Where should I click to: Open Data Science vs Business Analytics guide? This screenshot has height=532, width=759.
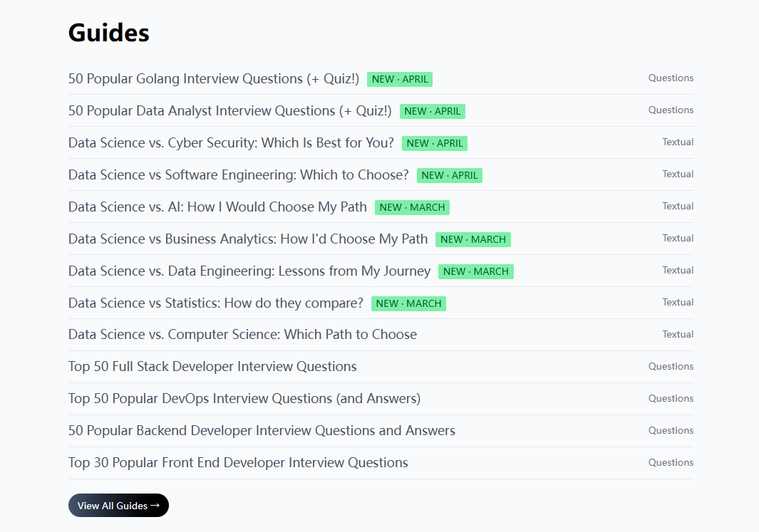(x=248, y=239)
